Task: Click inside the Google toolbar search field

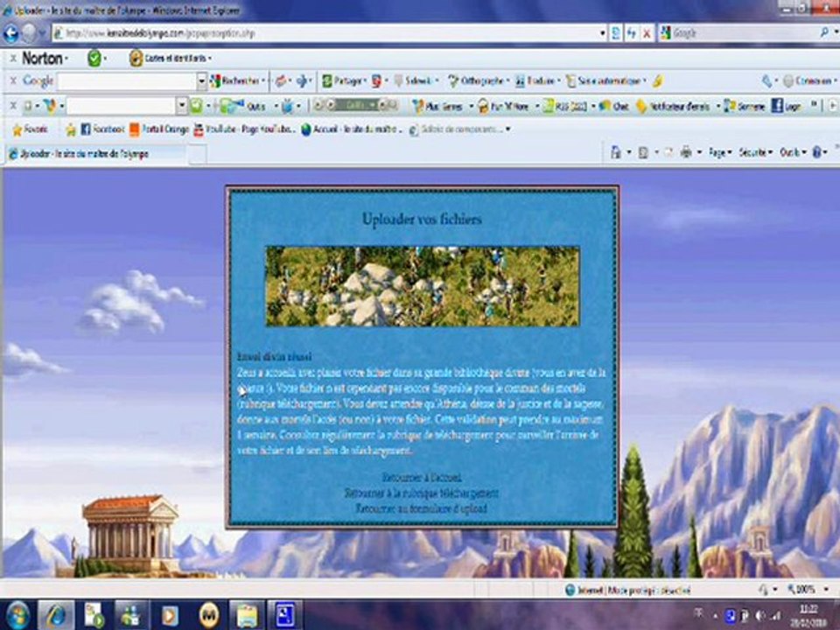Action: coord(126,81)
